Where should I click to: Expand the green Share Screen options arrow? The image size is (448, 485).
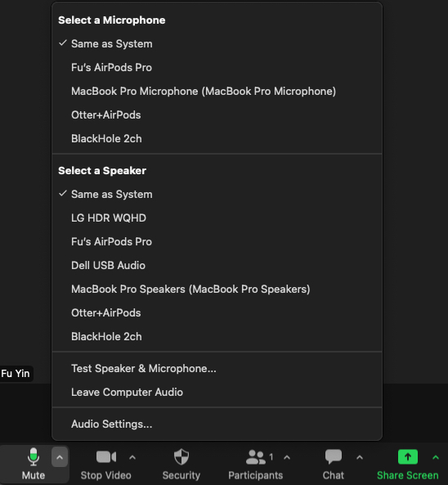436,457
